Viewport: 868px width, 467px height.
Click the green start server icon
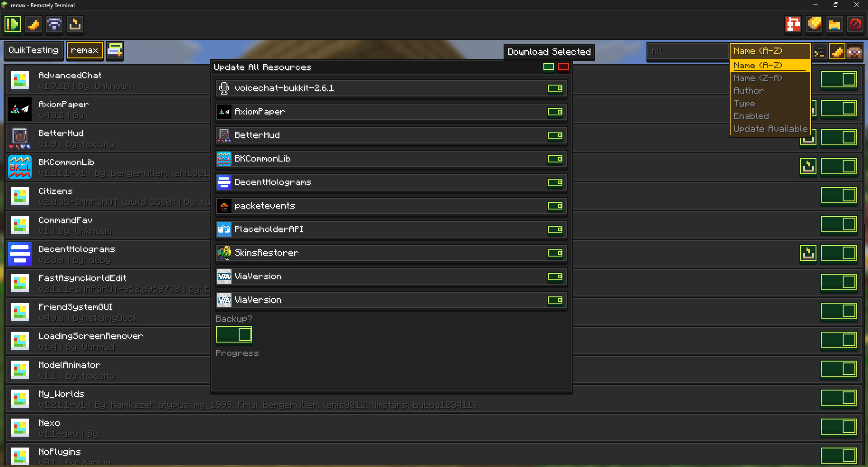coord(13,24)
